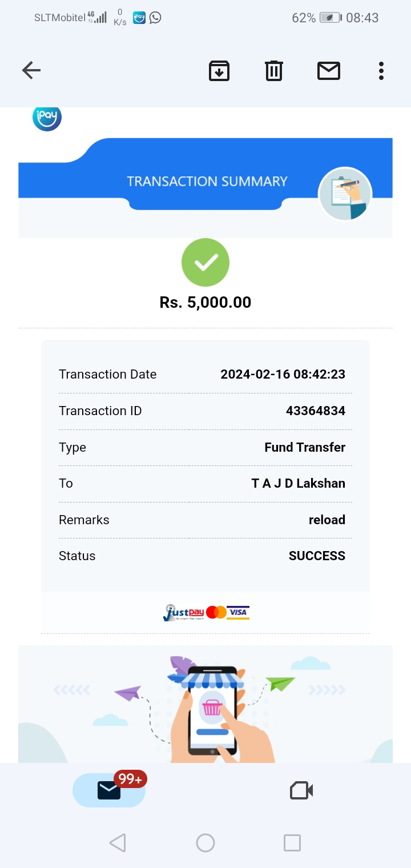Screen dimensions: 411x868
Task: Switch to the Mail tab
Action: tap(109, 790)
